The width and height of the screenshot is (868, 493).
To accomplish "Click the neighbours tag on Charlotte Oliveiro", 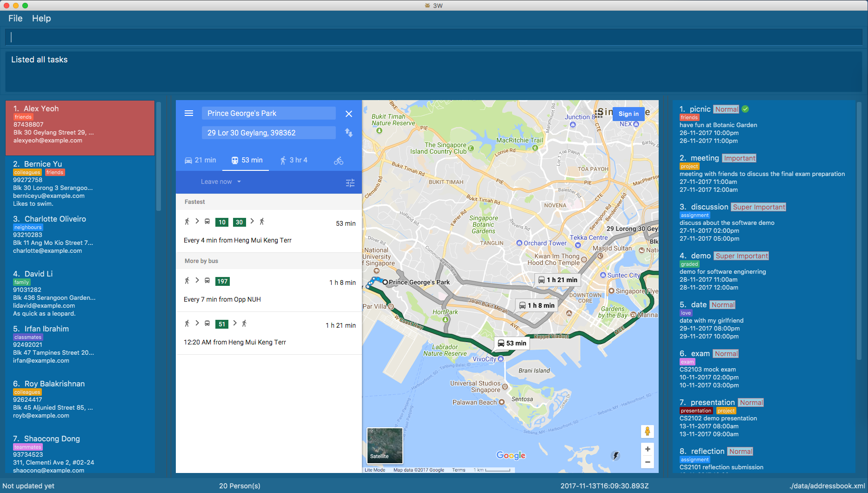I will click(28, 227).
